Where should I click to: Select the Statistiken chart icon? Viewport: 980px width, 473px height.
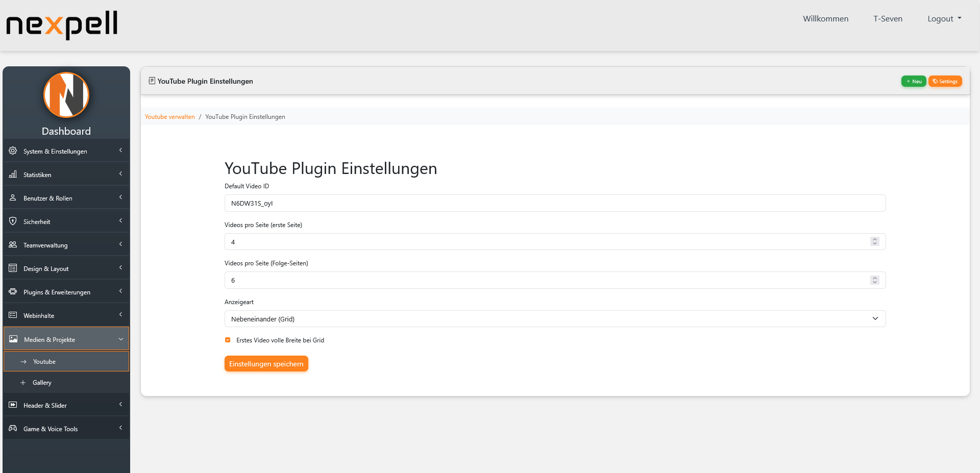click(12, 174)
